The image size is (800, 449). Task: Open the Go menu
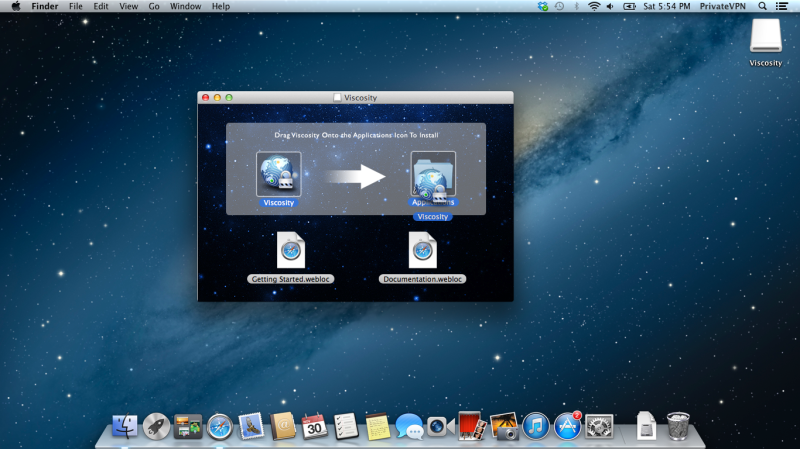point(154,6)
